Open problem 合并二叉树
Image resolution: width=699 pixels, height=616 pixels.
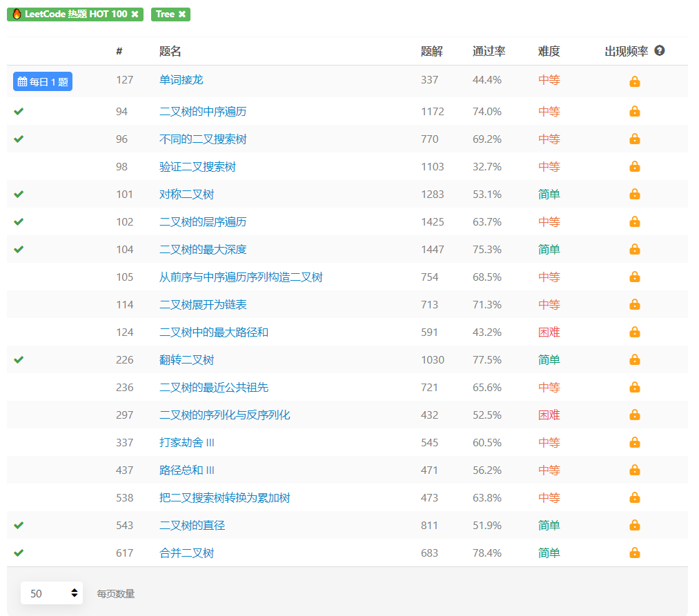[x=186, y=553]
